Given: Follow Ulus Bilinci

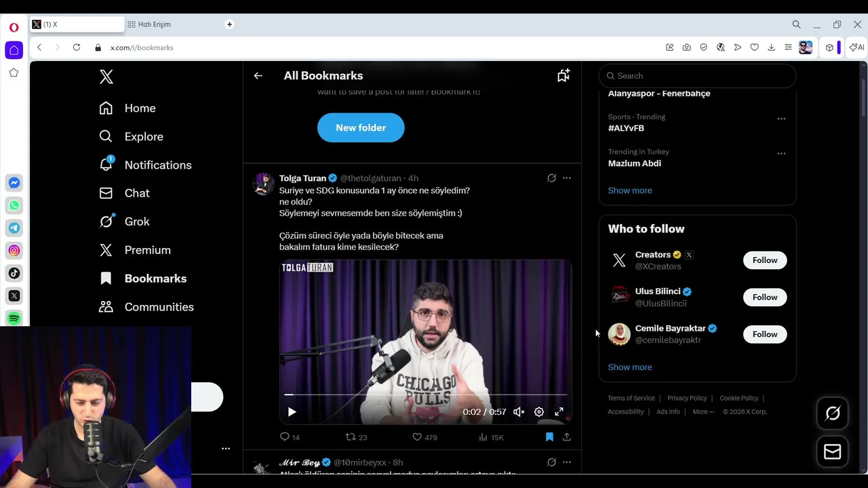Looking at the screenshot, I should 765,297.
